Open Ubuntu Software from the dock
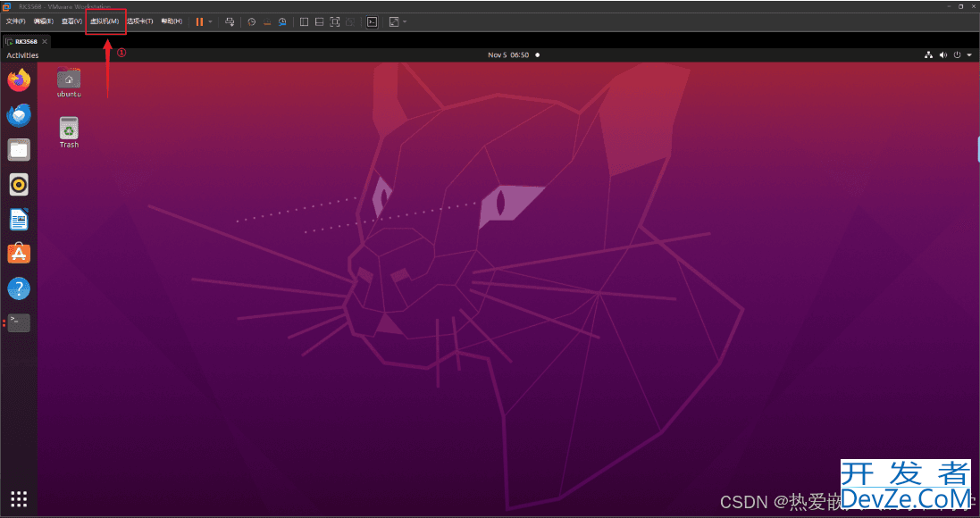 point(19,254)
